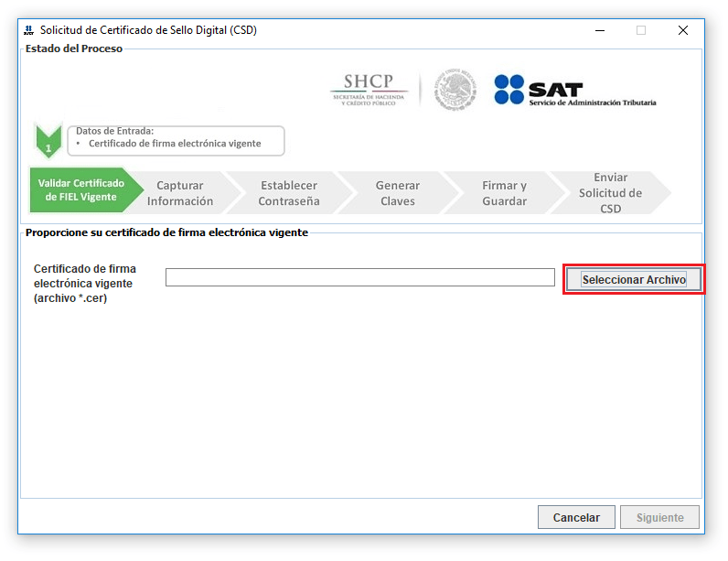Click the SHCP logo
Screen dimensions: 728x561
pos(368,90)
